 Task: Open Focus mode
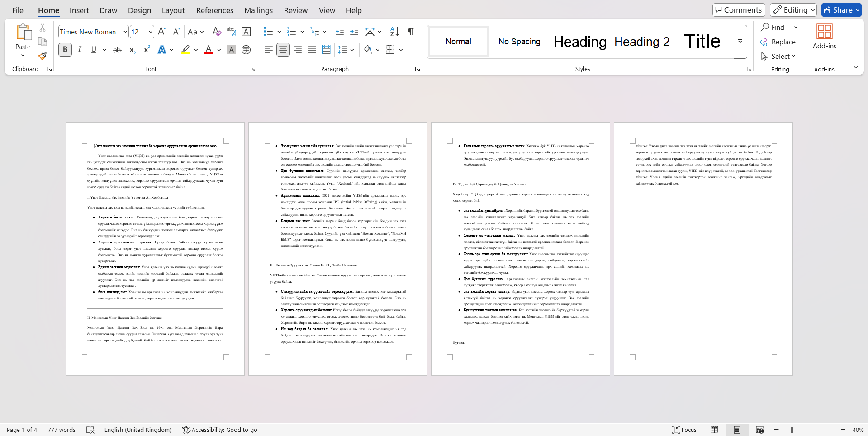[x=684, y=430]
